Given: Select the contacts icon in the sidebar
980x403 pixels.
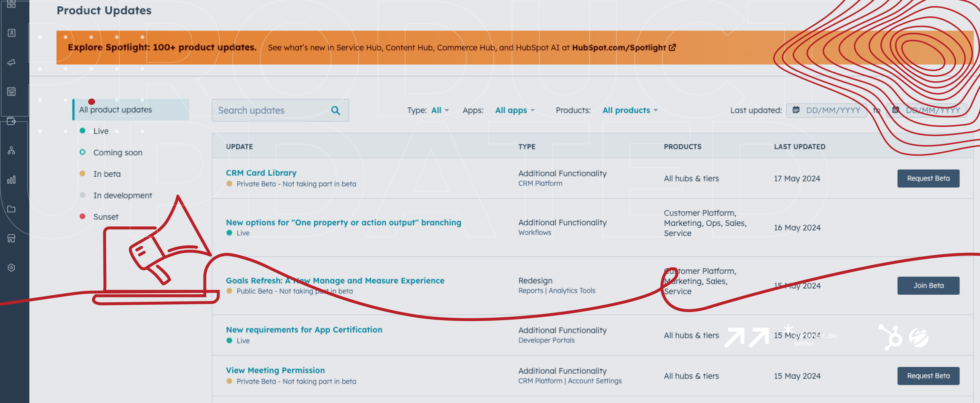Looking at the screenshot, I should [11, 33].
